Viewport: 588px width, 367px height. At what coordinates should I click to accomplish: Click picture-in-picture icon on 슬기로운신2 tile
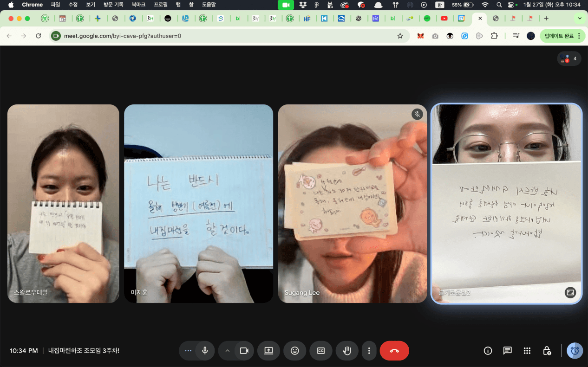coord(570,292)
